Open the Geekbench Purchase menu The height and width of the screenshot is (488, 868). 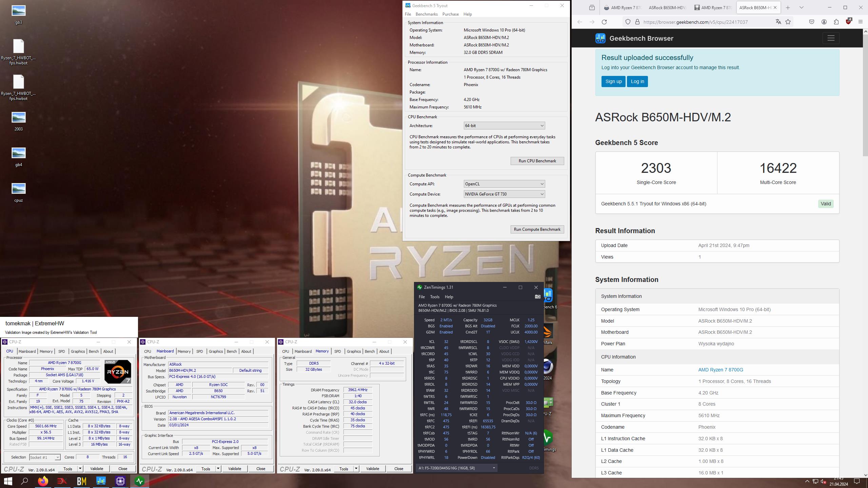tap(450, 14)
